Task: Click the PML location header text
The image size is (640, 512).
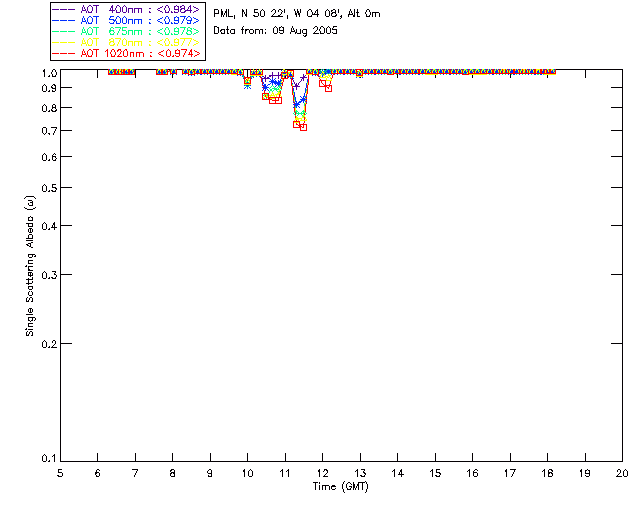Action: coord(297,14)
